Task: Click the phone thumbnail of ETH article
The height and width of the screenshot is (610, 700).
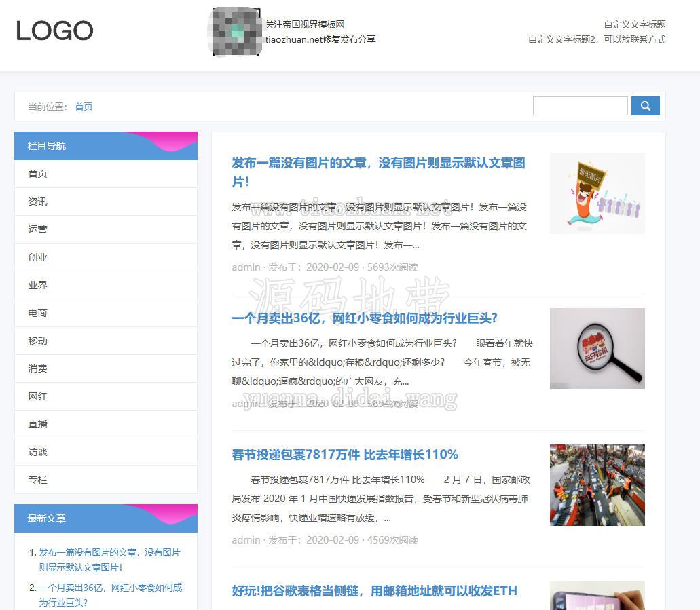Action: click(597, 595)
